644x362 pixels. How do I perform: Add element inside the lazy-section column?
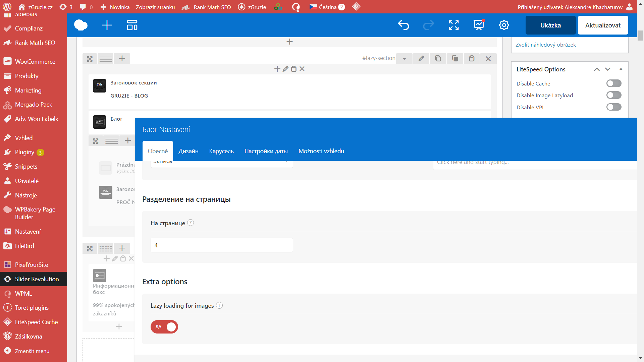(x=277, y=69)
